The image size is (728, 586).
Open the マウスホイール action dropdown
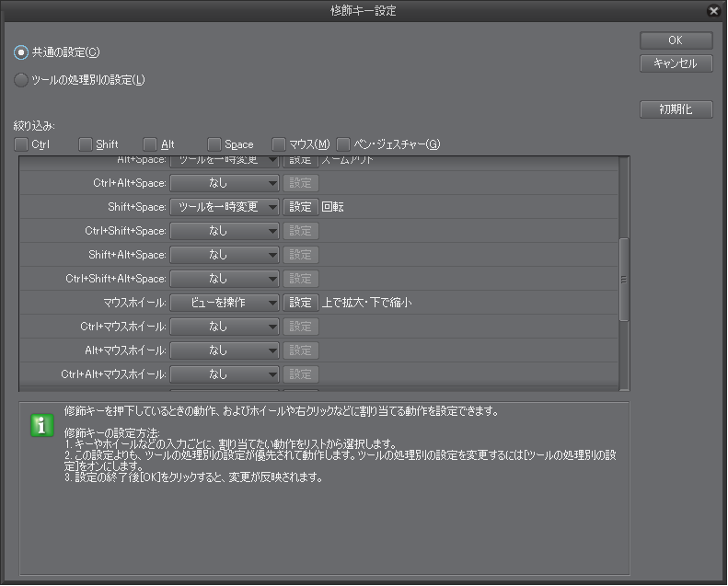pyautogui.click(x=225, y=303)
